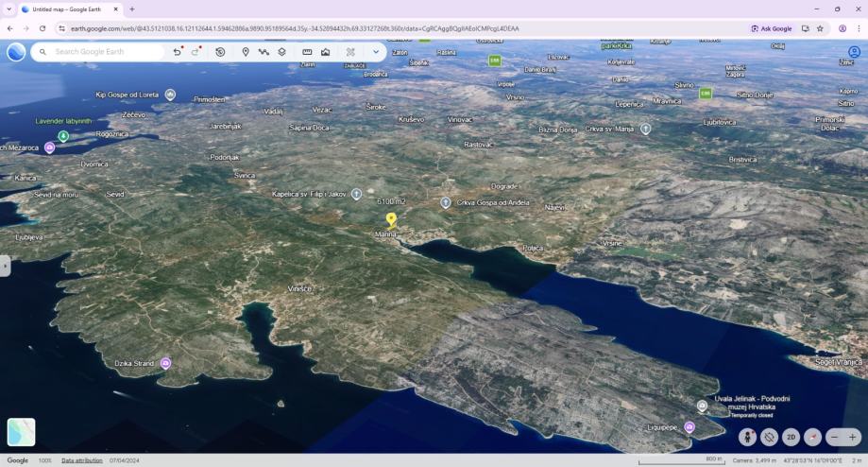Click the undo arrow in the toolbar
The width and height of the screenshot is (868, 467).
coord(178,52)
